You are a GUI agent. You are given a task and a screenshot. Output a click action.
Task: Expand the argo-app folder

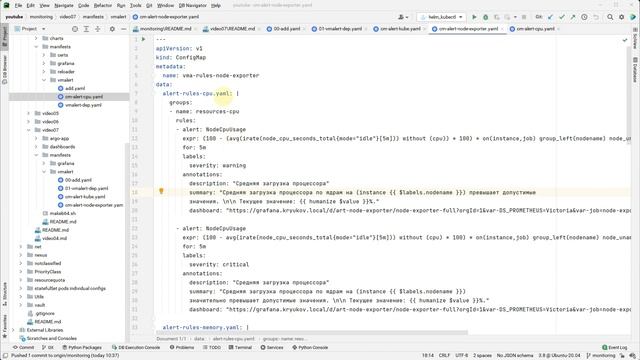(36, 138)
